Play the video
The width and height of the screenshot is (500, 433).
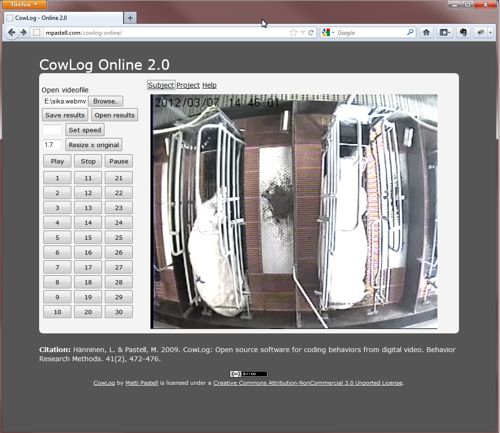click(57, 161)
